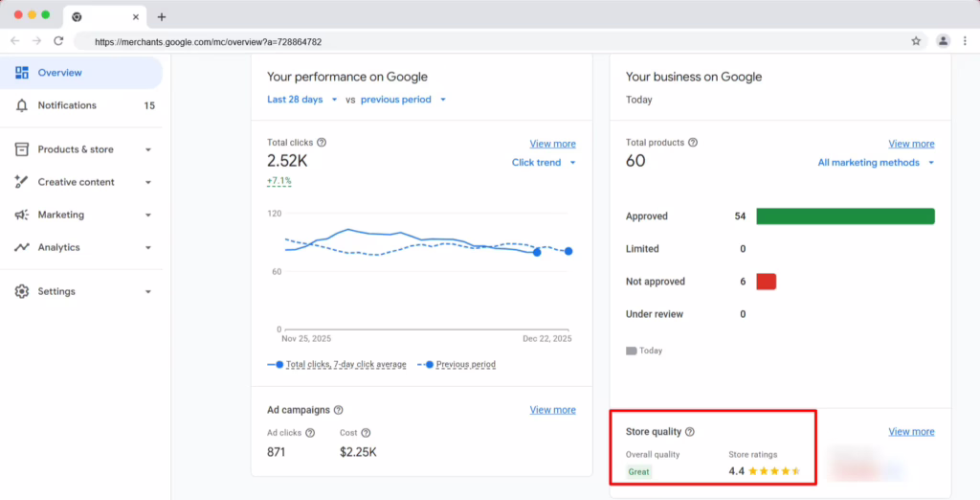Go forward in browser history
This screenshot has height=500, width=980.
click(36, 41)
